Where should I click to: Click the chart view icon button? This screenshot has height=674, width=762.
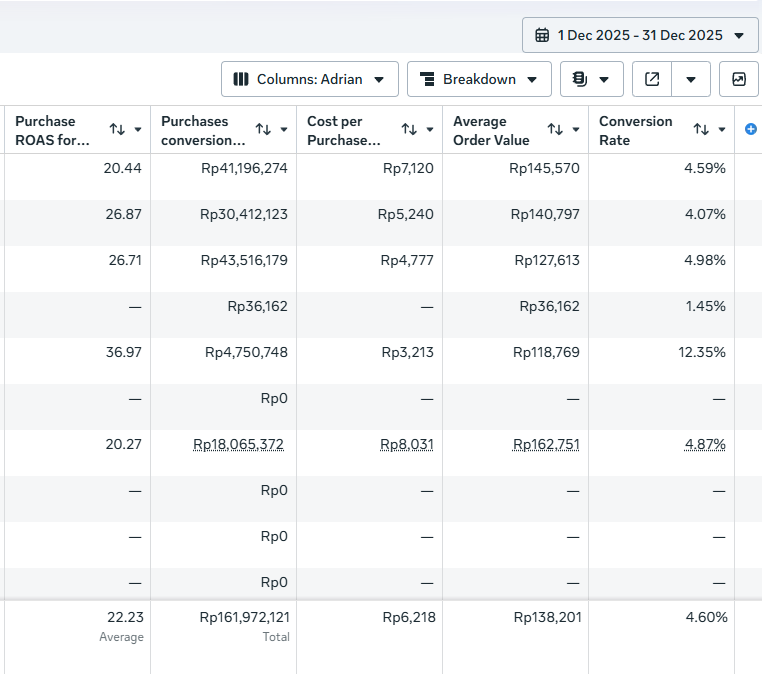[x=739, y=79]
